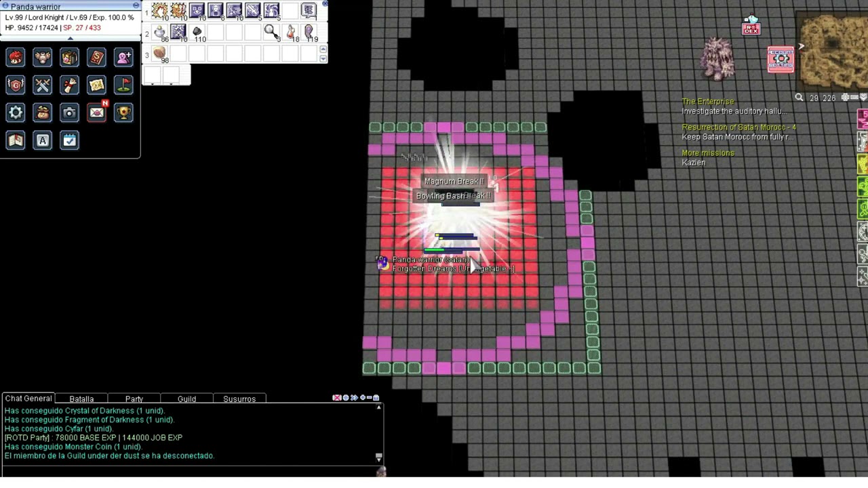
Task: Go to previous hotbar page with up arrow
Action: pos(323,49)
